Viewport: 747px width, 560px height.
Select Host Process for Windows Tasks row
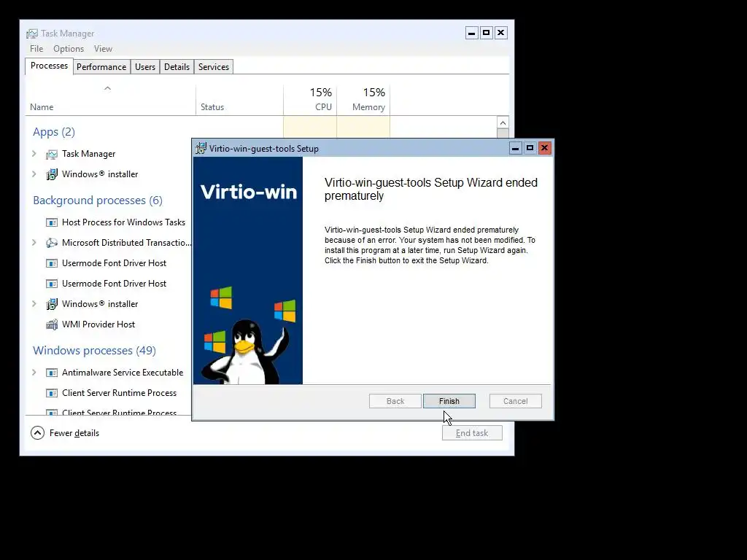[109, 222]
